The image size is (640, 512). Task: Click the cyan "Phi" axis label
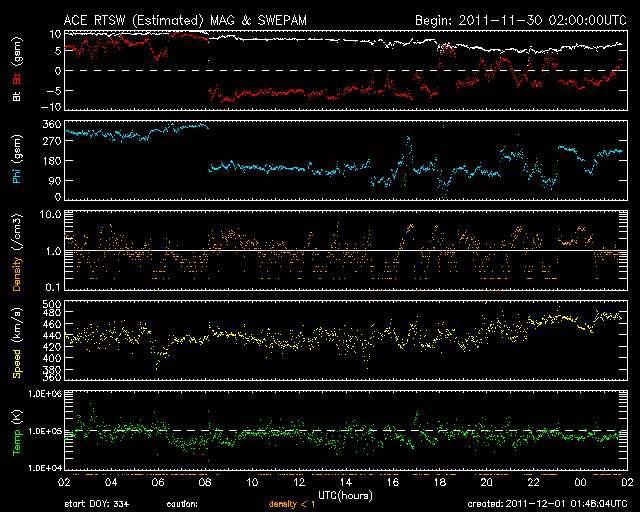point(17,176)
